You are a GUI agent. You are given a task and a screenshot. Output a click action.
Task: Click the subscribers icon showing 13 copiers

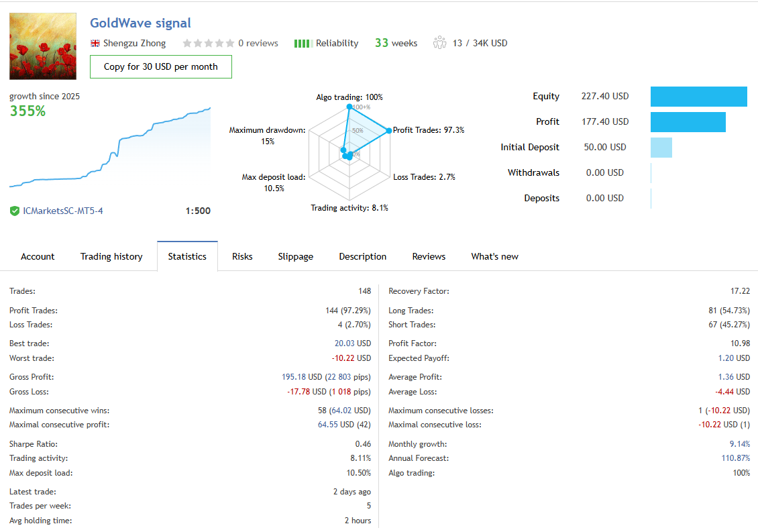(440, 42)
